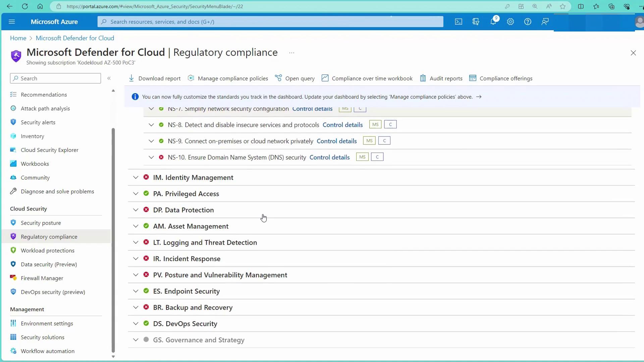Viewport: 644px width, 362px height.
Task: Click the sidebar vertical scrollbar
Action: tap(113, 235)
